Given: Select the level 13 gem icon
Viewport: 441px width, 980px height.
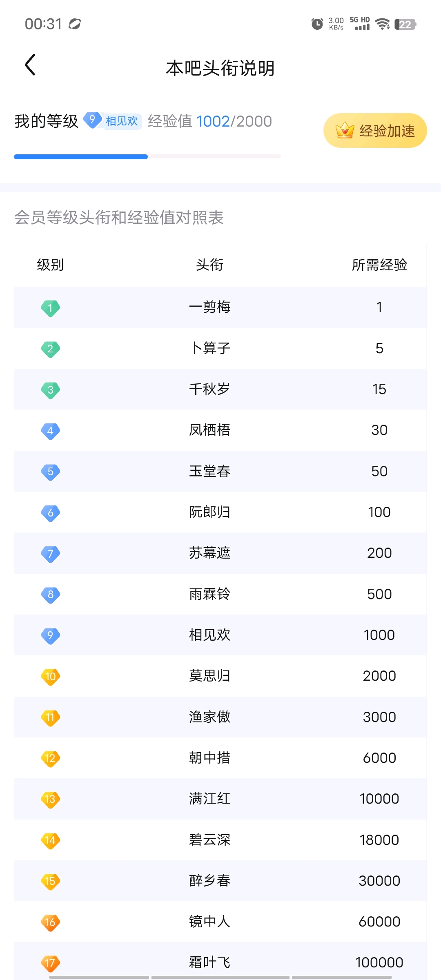Looking at the screenshot, I should tap(50, 799).
